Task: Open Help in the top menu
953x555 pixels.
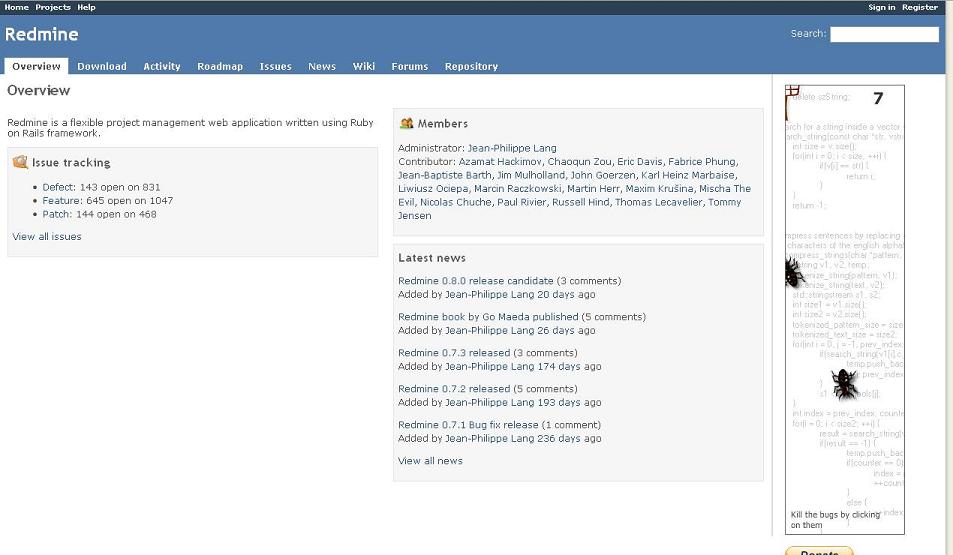Action: pos(86,7)
